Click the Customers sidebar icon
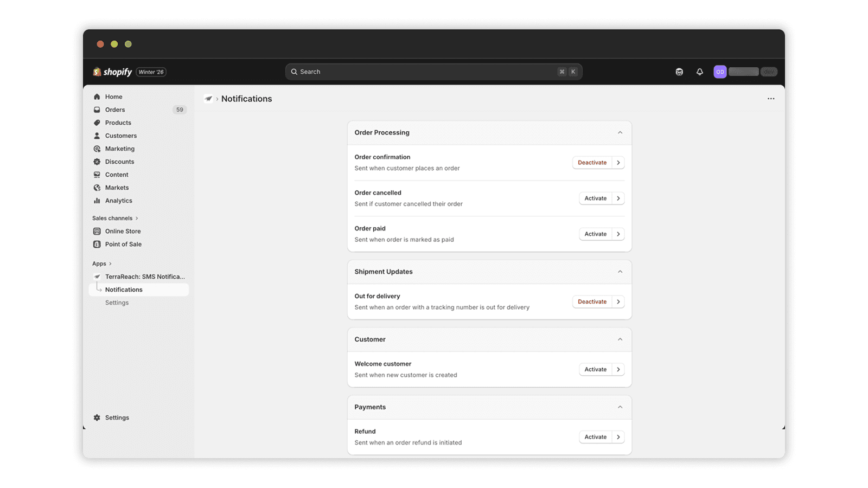868x488 pixels. coord(97,136)
